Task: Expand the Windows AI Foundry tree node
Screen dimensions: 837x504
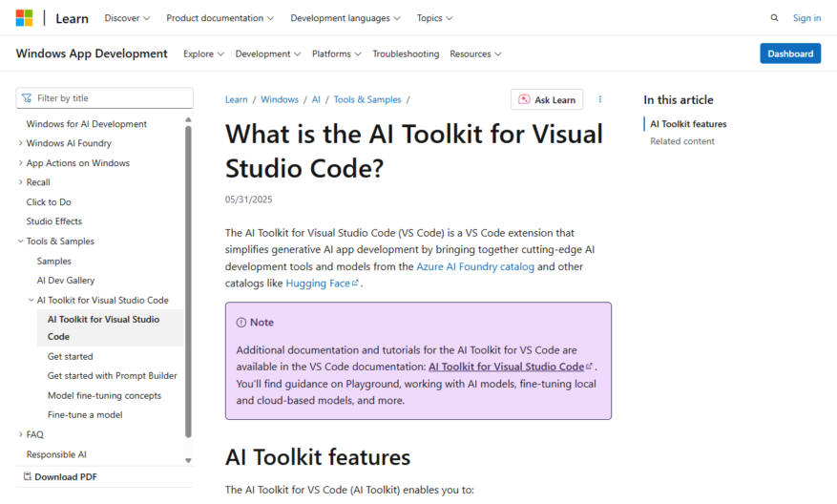Action: pos(20,143)
